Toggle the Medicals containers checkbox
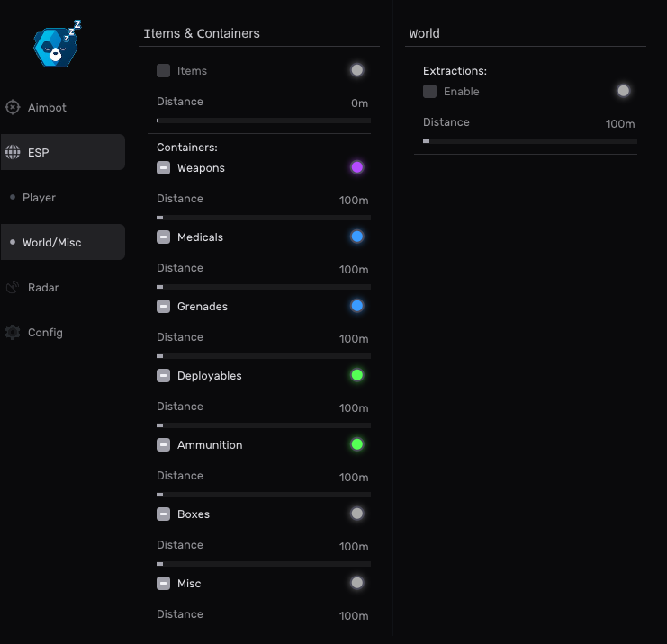This screenshot has height=644, width=667. tap(164, 237)
